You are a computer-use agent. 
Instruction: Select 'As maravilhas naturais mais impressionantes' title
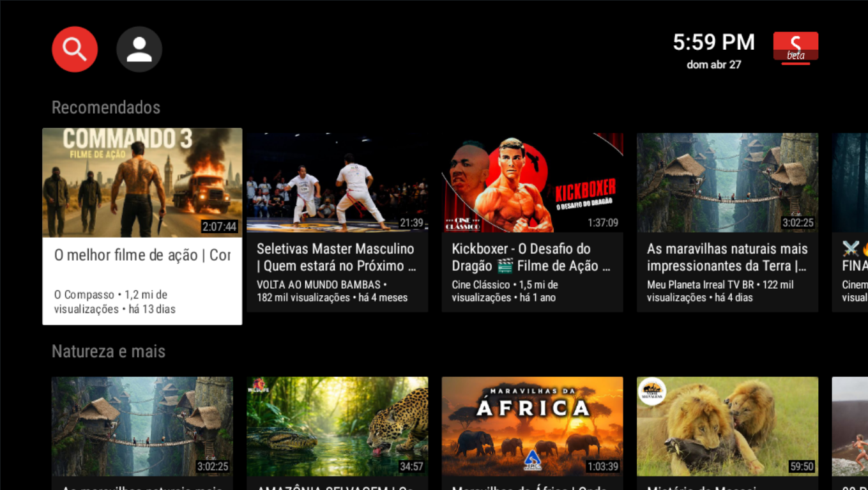pos(727,257)
